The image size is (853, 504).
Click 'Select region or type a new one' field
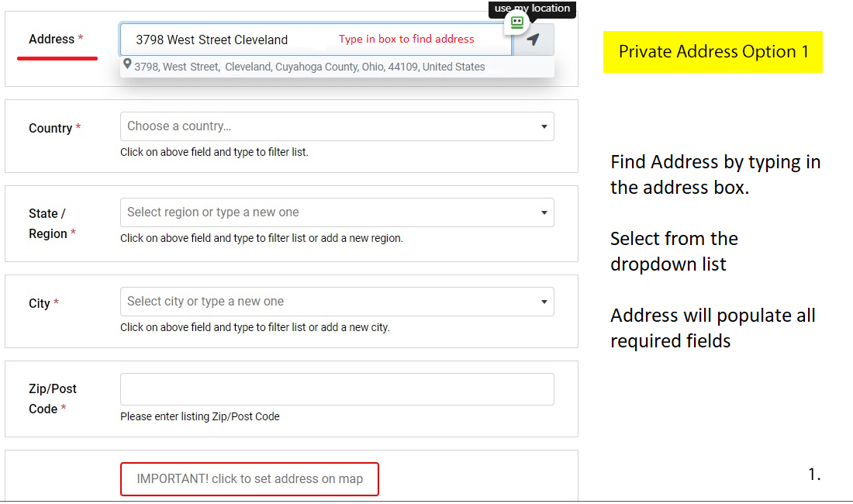pos(213,212)
